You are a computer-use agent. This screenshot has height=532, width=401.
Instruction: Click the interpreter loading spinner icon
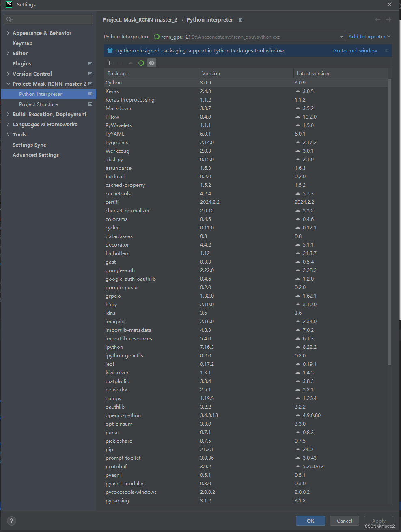(x=157, y=37)
